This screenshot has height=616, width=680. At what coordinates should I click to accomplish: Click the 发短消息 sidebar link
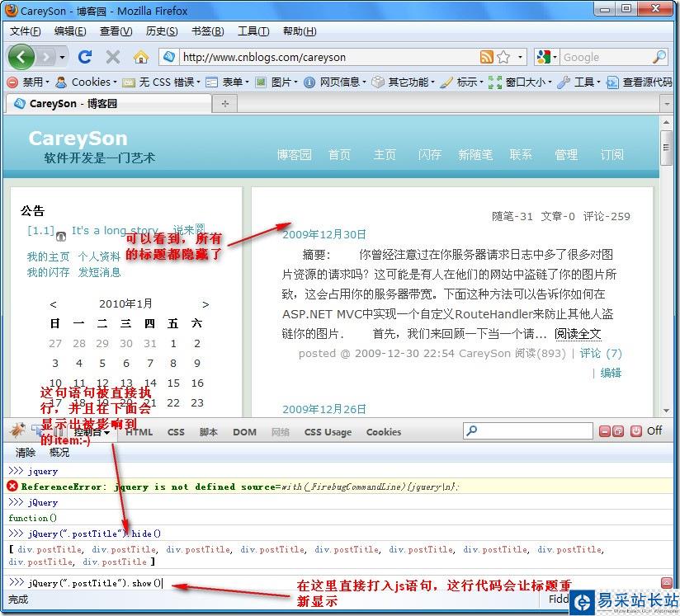click(99, 272)
